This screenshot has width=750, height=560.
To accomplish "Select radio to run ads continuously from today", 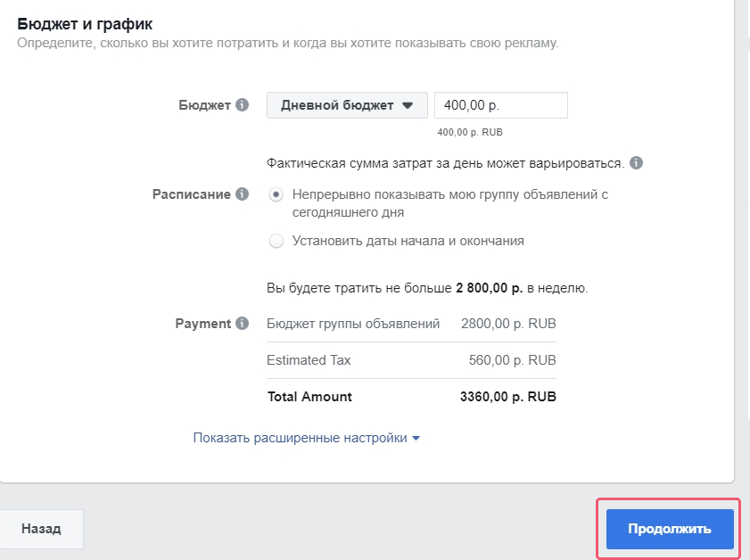I will point(276,195).
